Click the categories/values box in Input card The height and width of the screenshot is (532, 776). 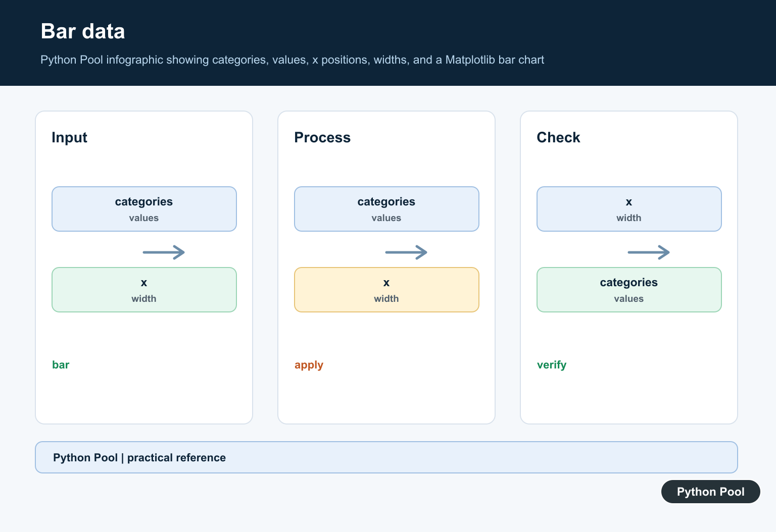click(x=144, y=209)
